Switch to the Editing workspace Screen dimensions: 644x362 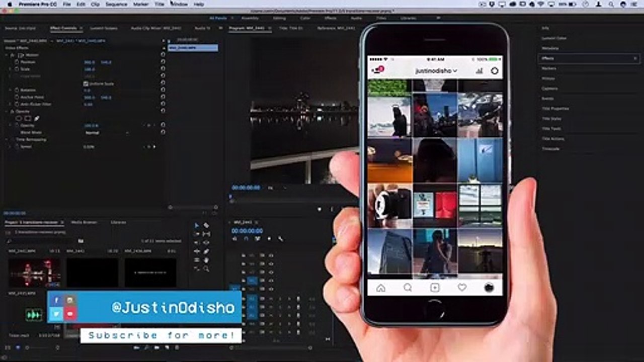point(279,18)
